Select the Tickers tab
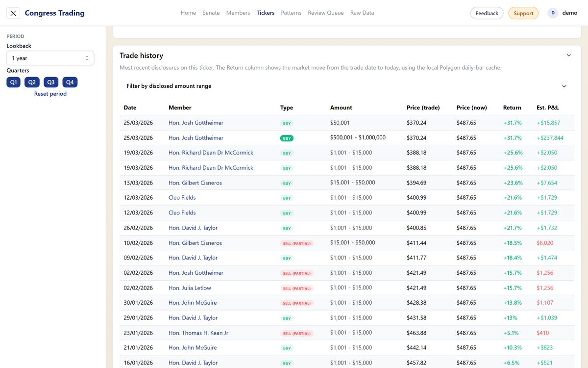This screenshot has height=368, width=588. (x=266, y=13)
